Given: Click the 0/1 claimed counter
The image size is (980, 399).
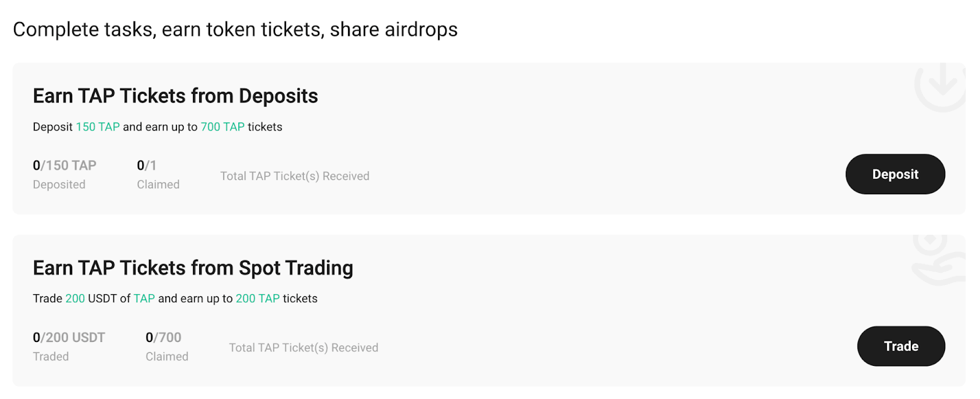Looking at the screenshot, I should (146, 165).
